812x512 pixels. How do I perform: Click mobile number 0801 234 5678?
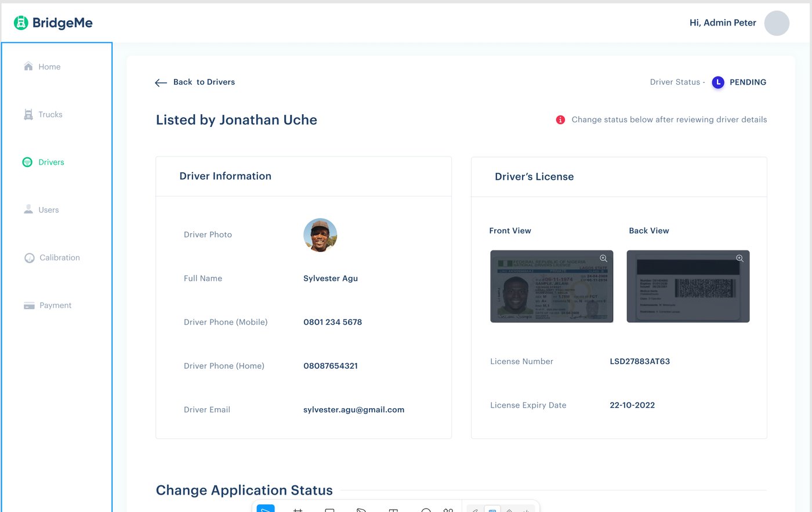pyautogui.click(x=332, y=322)
